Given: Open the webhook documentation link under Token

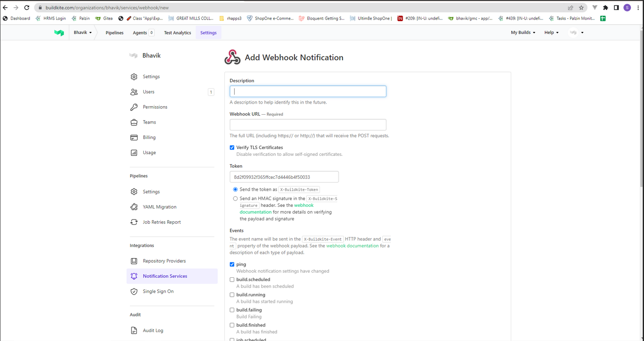Looking at the screenshot, I should 277,209.
